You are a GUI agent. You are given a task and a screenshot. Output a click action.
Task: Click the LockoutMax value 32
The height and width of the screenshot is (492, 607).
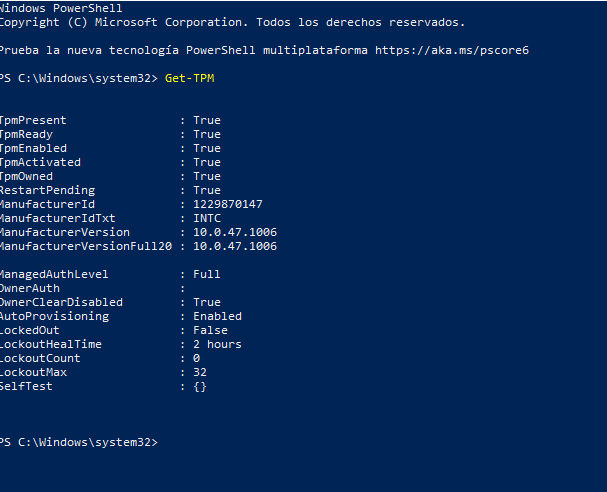(x=200, y=372)
